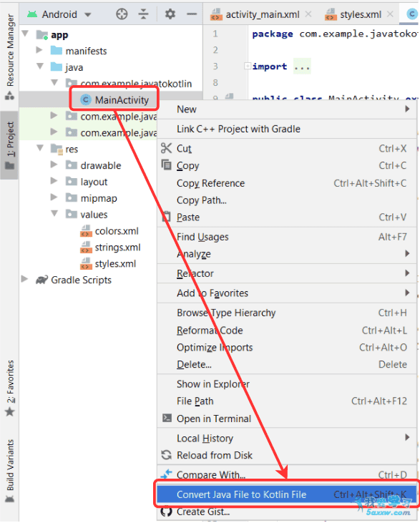Click the locate/scroll-from-source target icon

click(122, 14)
